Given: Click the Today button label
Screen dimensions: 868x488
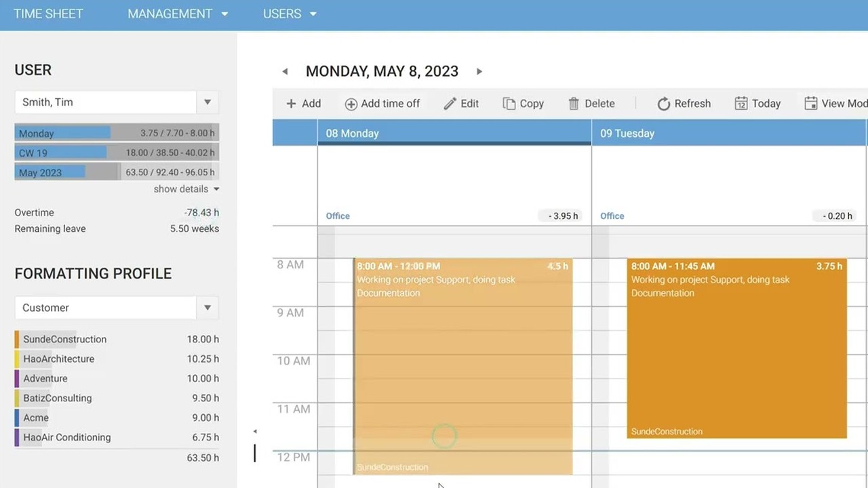Looking at the screenshot, I should click(x=766, y=104).
